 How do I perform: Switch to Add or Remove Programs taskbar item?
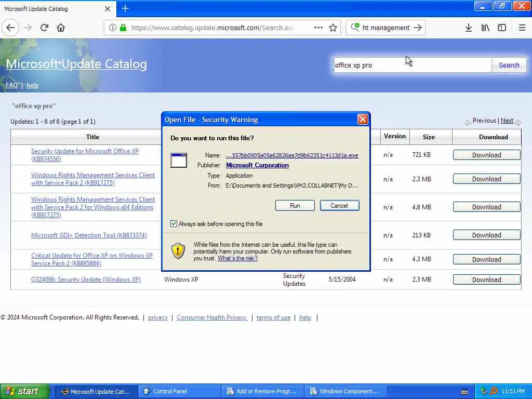[262, 392]
